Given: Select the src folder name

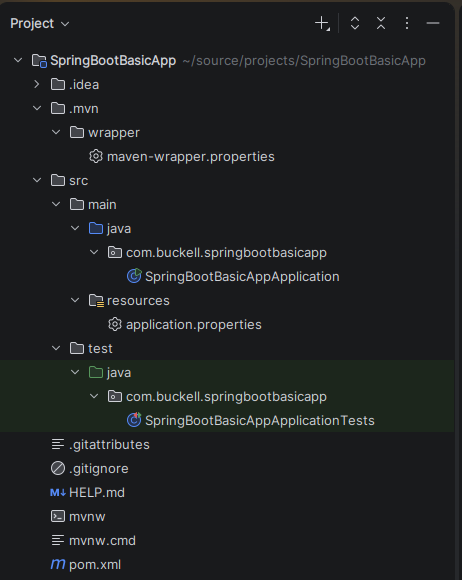Looking at the screenshot, I should click(x=79, y=181).
